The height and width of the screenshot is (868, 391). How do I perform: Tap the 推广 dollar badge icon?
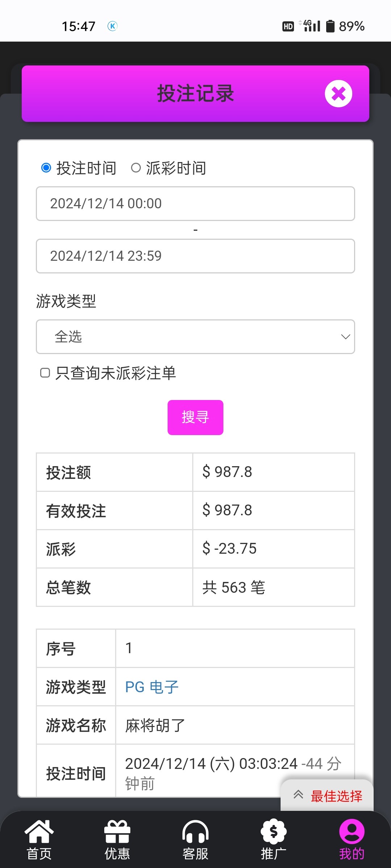pos(273,832)
